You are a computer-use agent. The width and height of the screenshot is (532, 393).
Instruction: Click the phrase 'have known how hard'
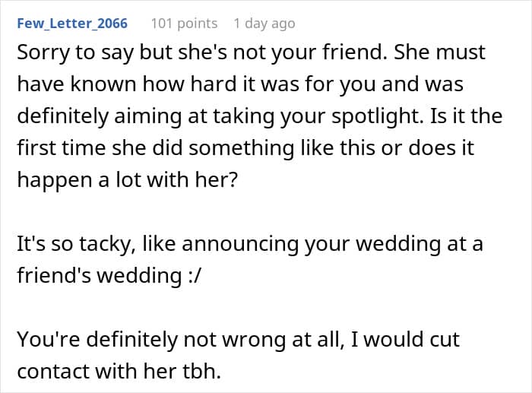[x=127, y=84]
